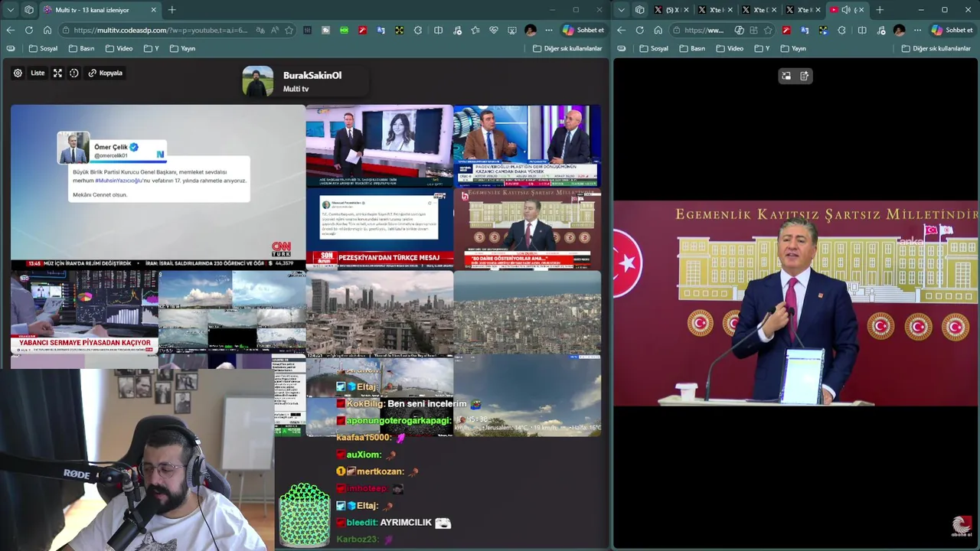The image size is (980, 551).
Task: Open the green extension icon in left toolbar
Action: pyautogui.click(x=345, y=30)
